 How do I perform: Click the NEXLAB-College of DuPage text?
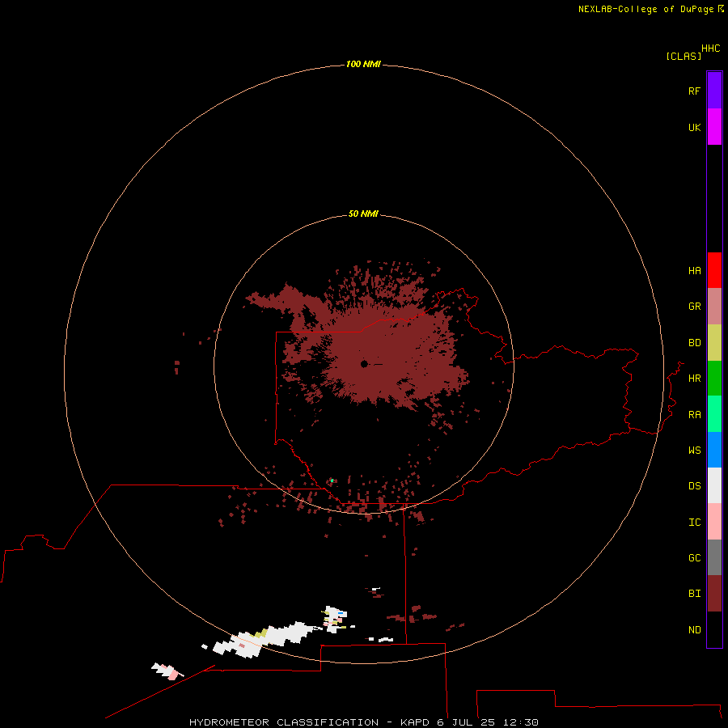645,9
